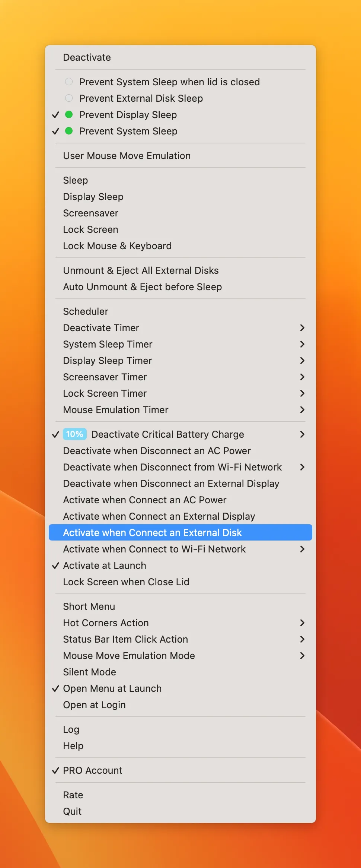The height and width of the screenshot is (868, 361).
Task: Uncheck Prevent Display Sleep
Action: click(128, 115)
